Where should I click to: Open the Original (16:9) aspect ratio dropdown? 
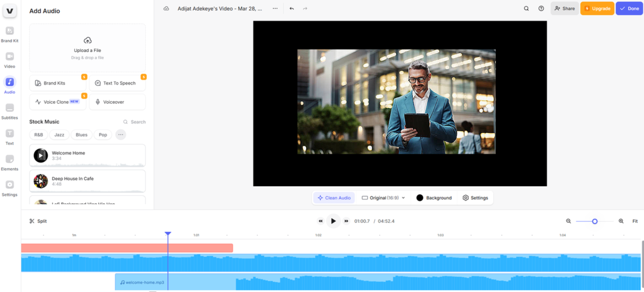click(383, 198)
